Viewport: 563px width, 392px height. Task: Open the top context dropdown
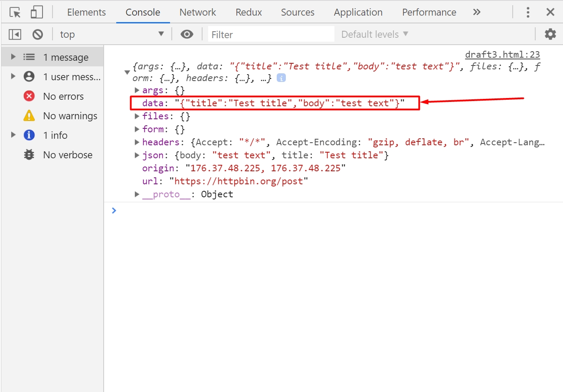pyautogui.click(x=112, y=34)
